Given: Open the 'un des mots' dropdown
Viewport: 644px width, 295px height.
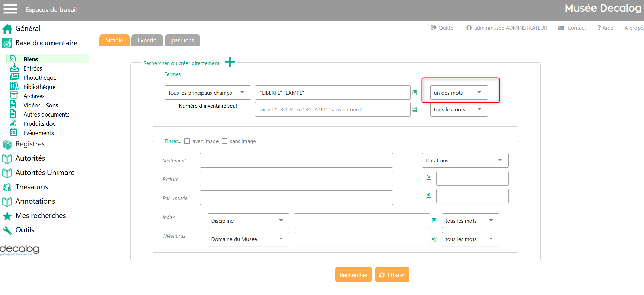Looking at the screenshot, I should (x=459, y=93).
